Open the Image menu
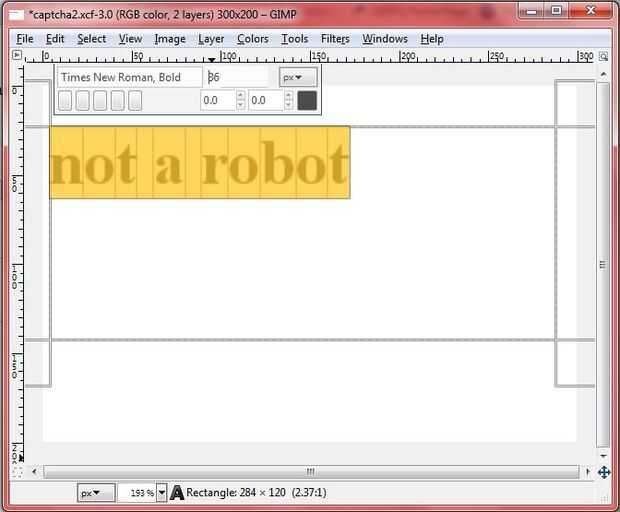Image resolution: width=620 pixels, height=512 pixels. point(170,39)
